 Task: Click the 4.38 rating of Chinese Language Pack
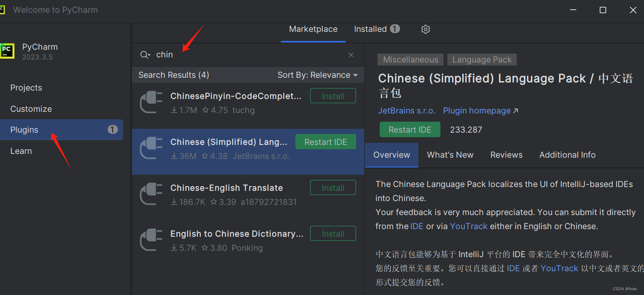215,156
